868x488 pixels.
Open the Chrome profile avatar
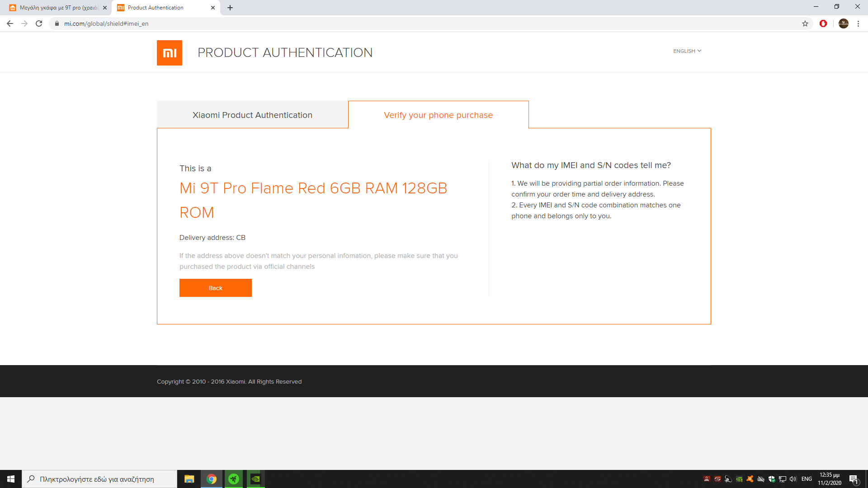click(x=843, y=23)
